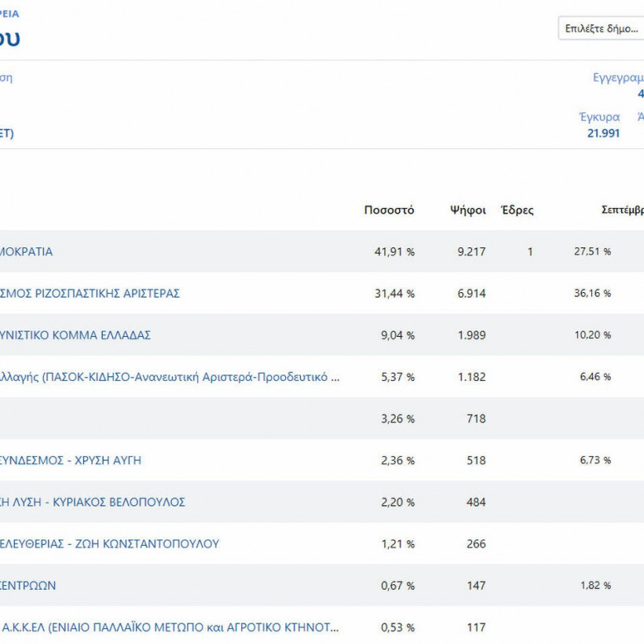Select the 2,36 % percentage cell

[397, 460]
